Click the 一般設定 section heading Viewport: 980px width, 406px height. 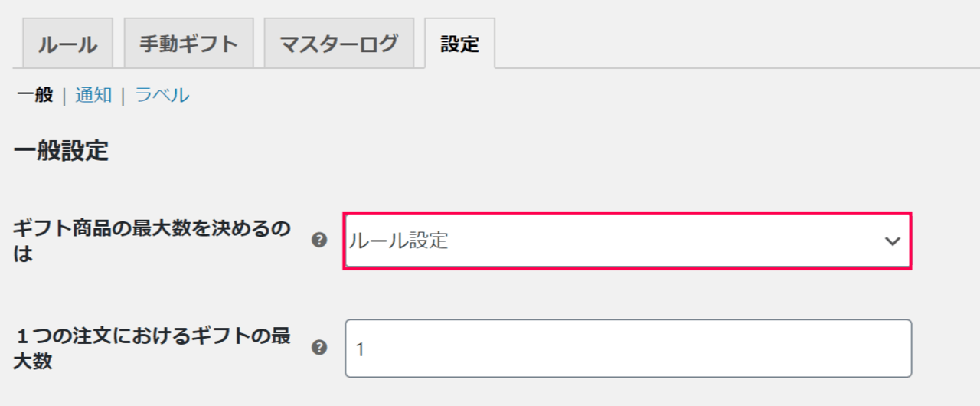click(61, 151)
